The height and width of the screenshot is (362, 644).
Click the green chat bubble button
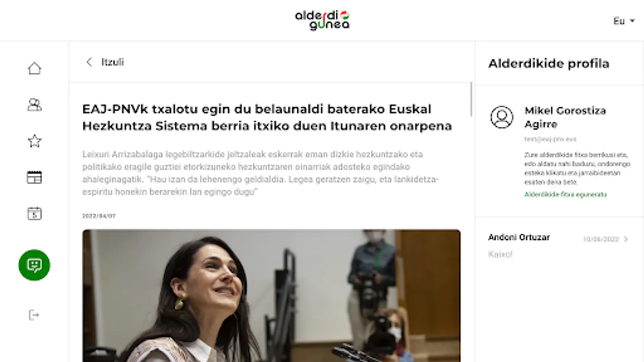(34, 265)
